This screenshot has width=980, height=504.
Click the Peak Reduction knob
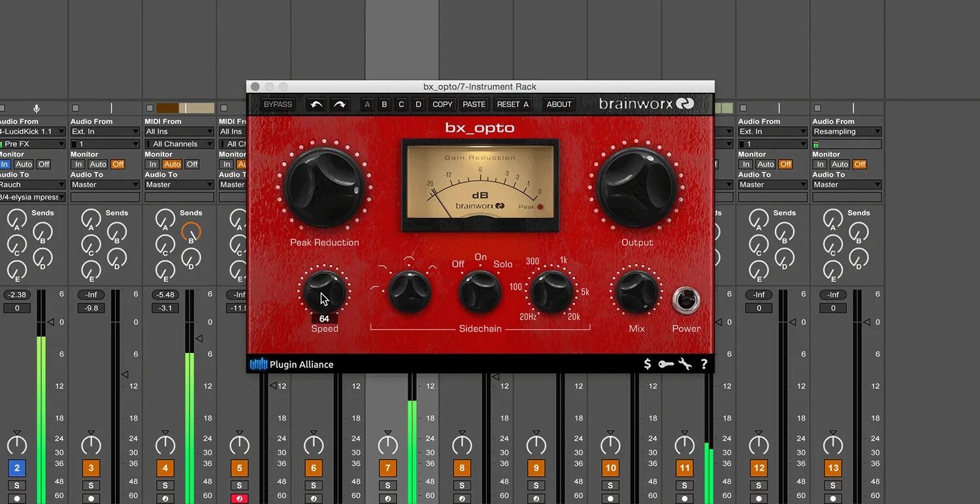324,188
